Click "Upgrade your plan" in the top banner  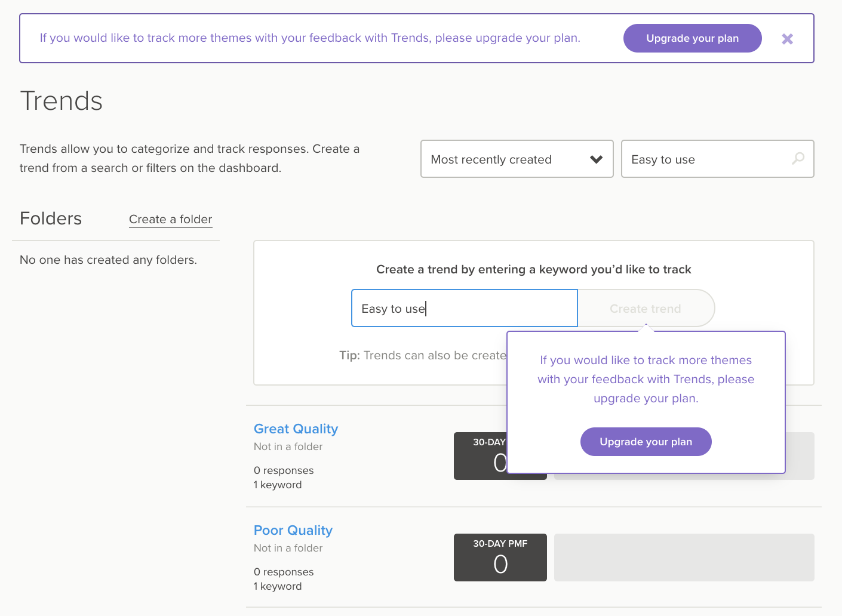coord(692,38)
